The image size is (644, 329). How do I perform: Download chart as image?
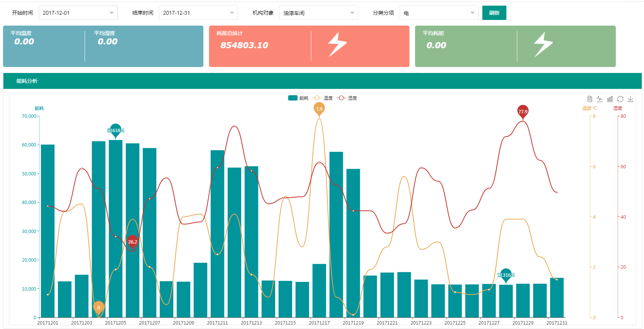point(630,99)
